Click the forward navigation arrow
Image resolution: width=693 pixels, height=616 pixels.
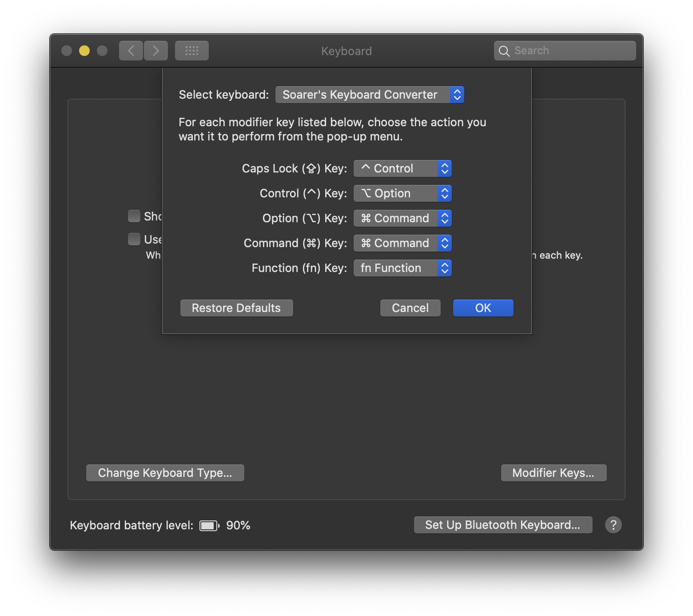click(156, 50)
